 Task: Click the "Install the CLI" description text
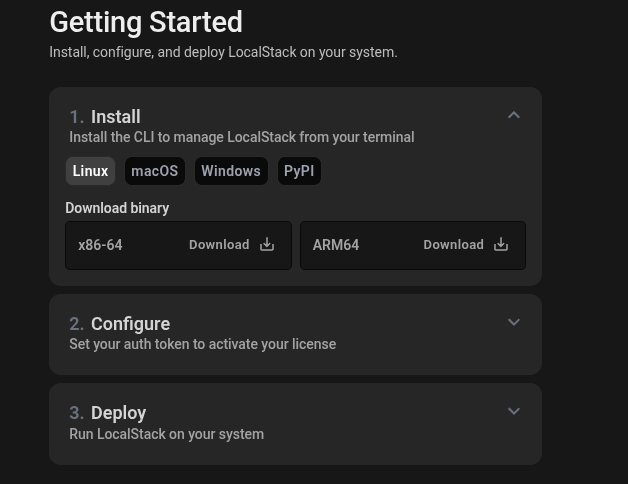(x=241, y=137)
